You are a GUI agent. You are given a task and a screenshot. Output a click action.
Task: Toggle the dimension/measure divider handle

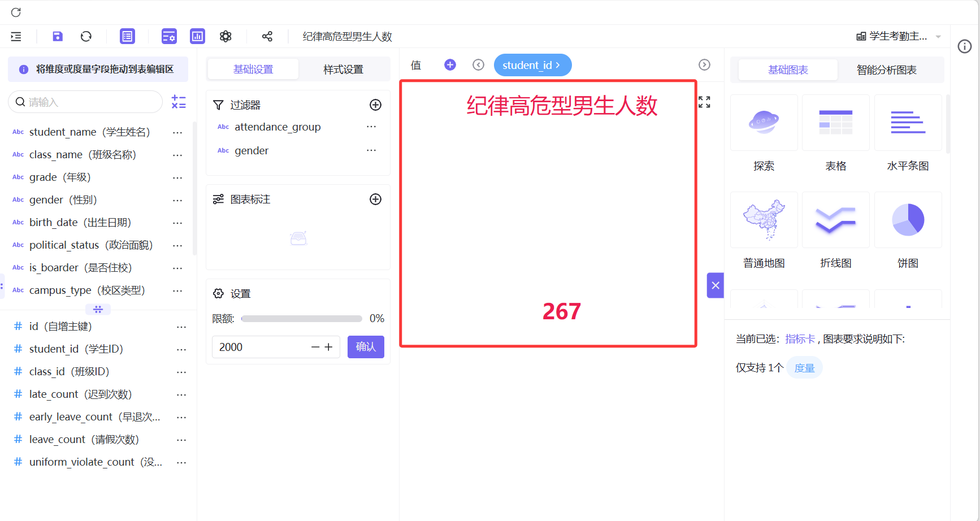tap(98, 309)
